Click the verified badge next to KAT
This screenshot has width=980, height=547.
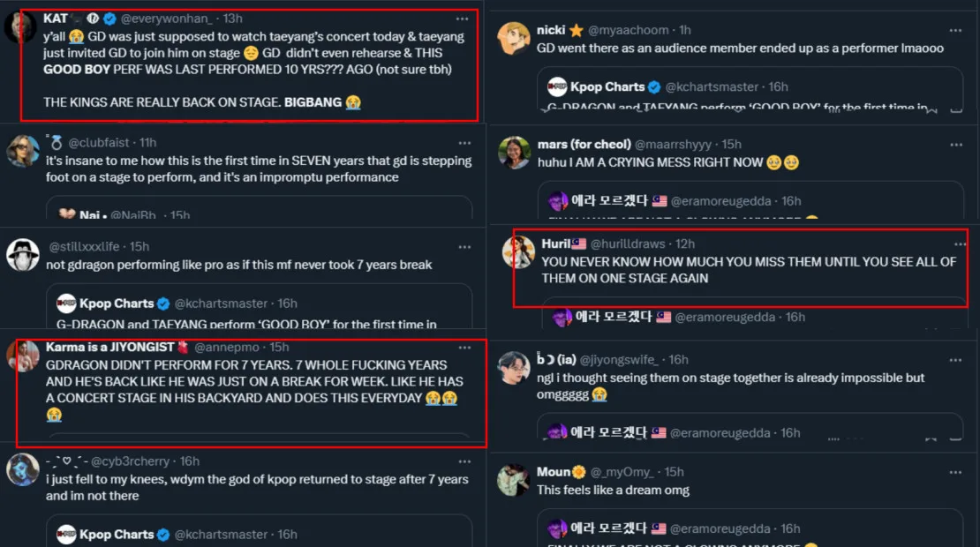point(109,19)
